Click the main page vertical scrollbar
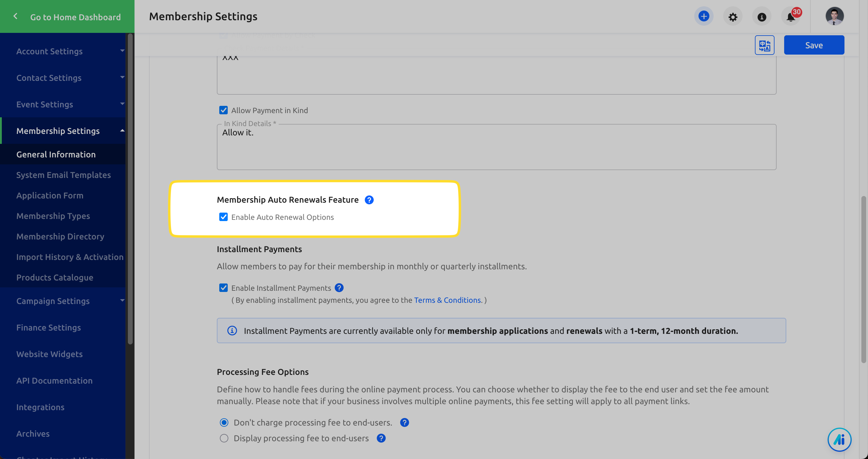 (x=863, y=280)
